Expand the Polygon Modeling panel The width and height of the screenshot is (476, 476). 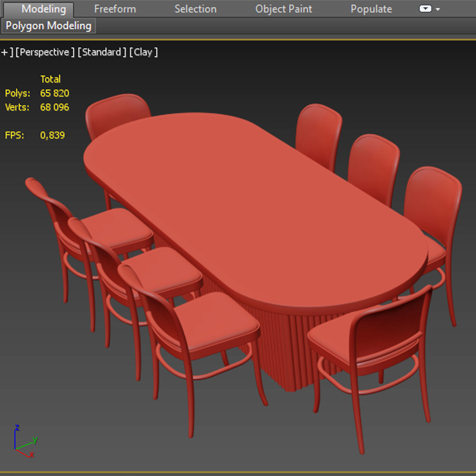(x=49, y=26)
